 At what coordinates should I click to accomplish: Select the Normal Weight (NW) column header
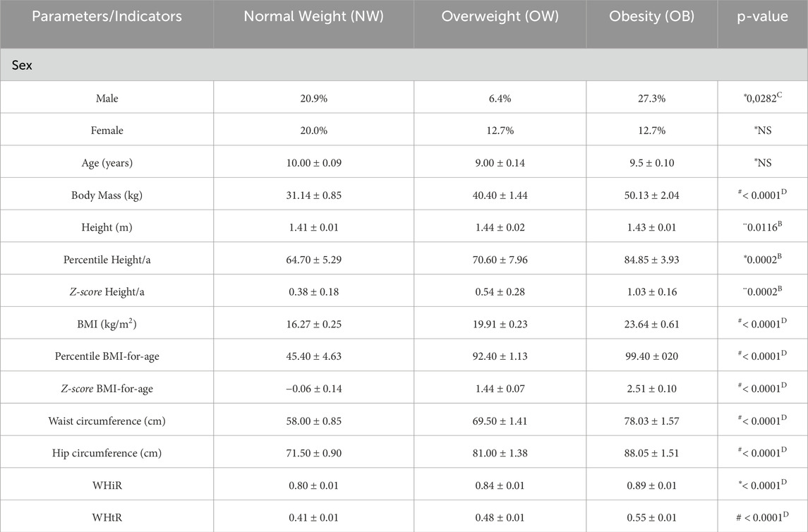pyautogui.click(x=313, y=16)
